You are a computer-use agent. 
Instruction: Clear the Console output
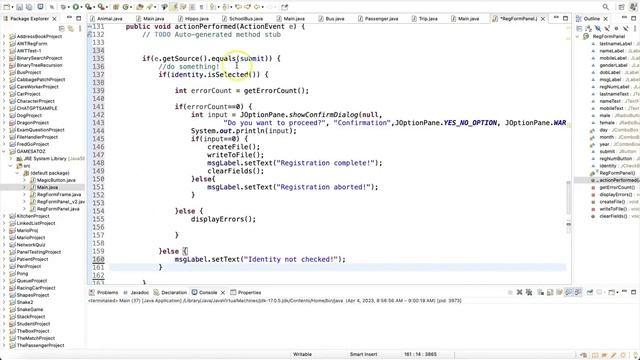540,292
